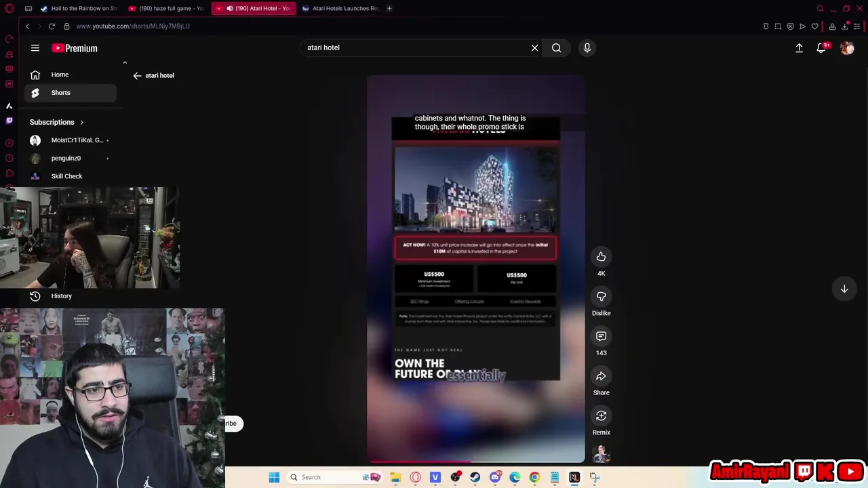Launch Steam from the taskbar
The height and width of the screenshot is (488, 868).
pos(475,477)
